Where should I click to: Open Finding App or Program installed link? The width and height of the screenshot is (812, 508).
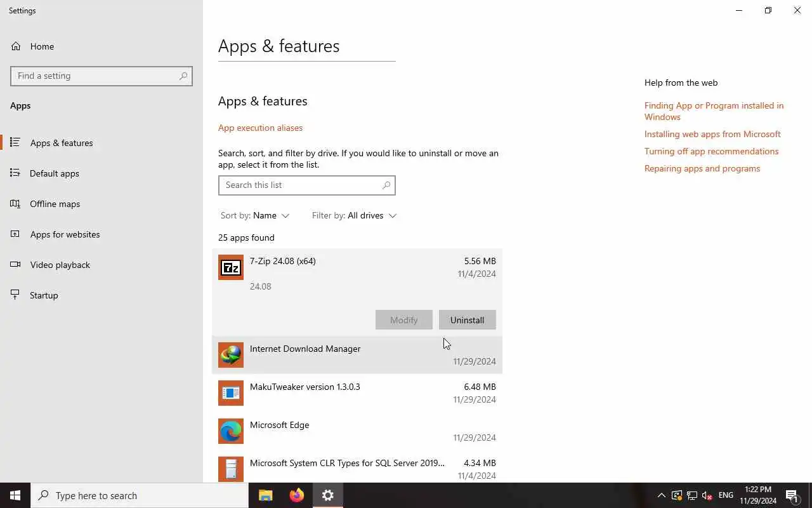714,111
